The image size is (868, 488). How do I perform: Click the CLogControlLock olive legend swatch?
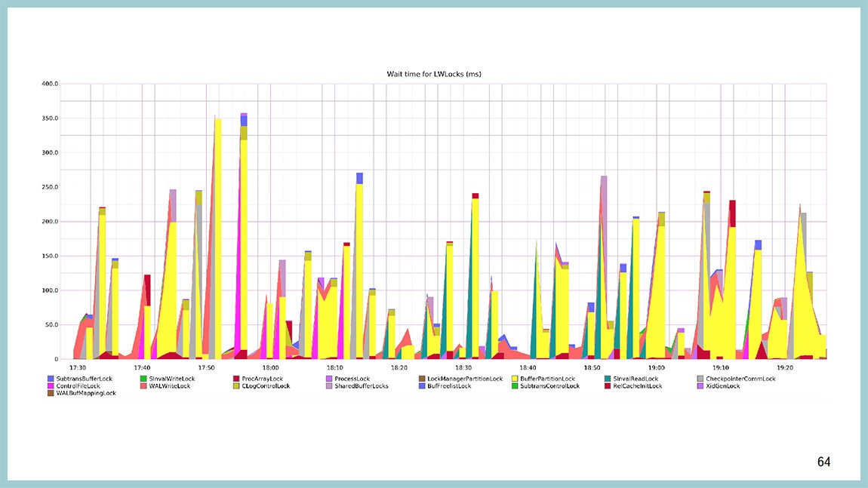pyautogui.click(x=236, y=386)
